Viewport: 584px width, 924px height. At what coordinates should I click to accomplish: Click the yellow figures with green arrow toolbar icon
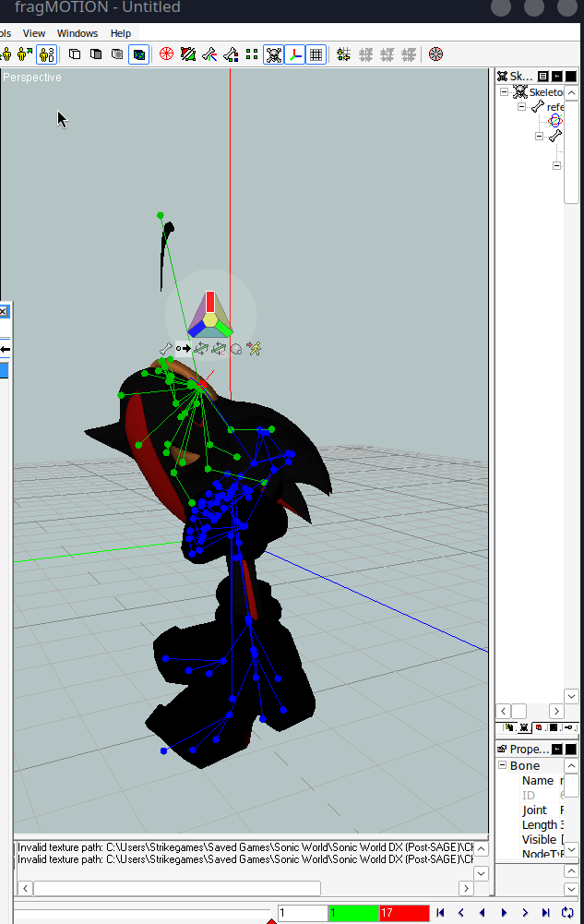(x=25, y=54)
